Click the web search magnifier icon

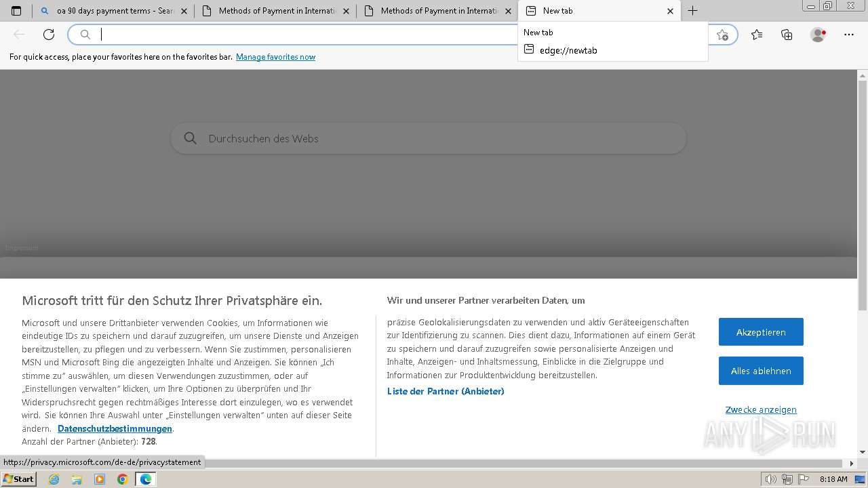pyautogui.click(x=191, y=138)
